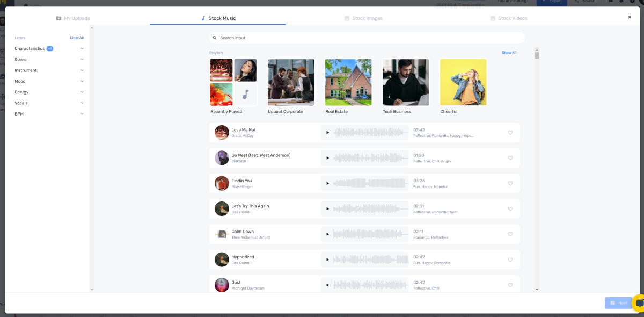Expand the Genre filter
The image size is (644, 317).
coord(49,60)
